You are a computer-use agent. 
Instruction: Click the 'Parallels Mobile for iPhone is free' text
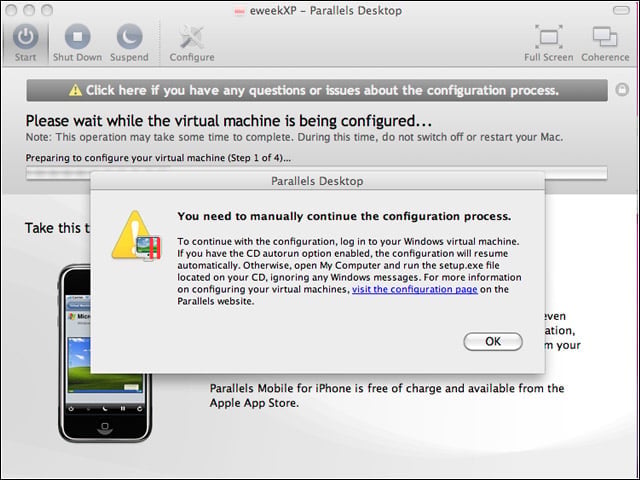[387, 395]
